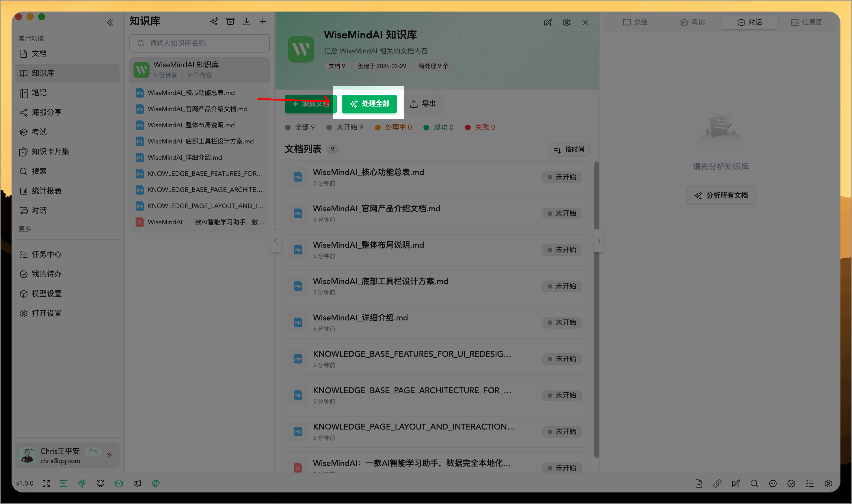The height and width of the screenshot is (504, 852).
Task: Open the 知识卡片集 sidebar section
Action: pyautogui.click(x=50, y=152)
